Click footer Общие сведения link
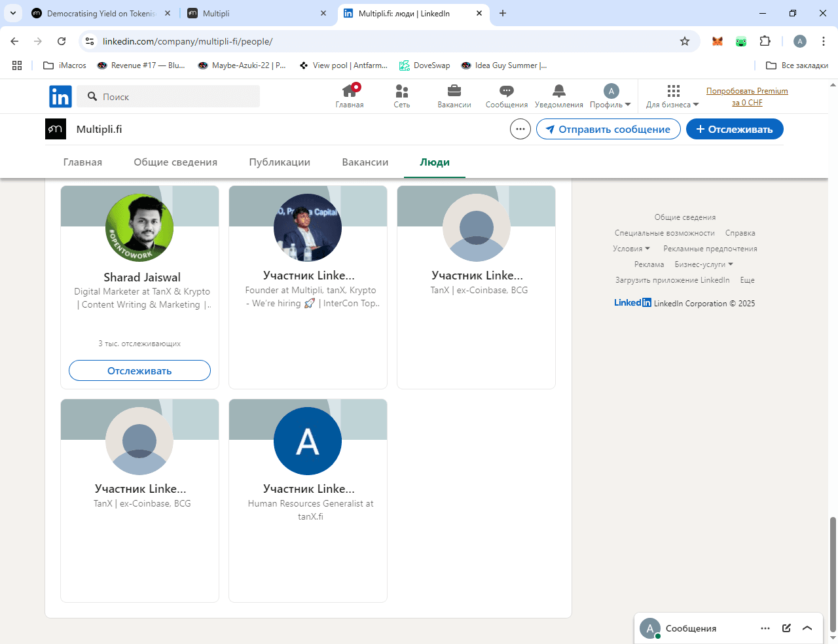 point(685,217)
